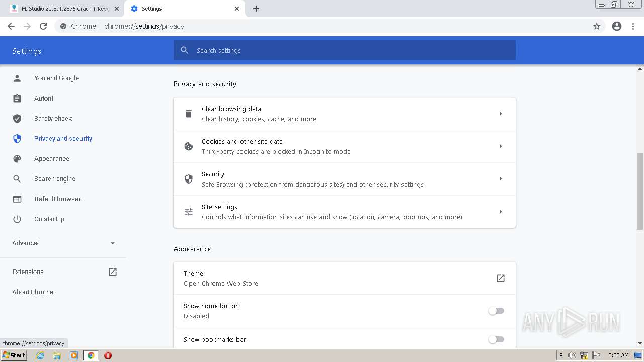Toggle the Show home button switch
This screenshot has height=362, width=644.
[x=496, y=311]
